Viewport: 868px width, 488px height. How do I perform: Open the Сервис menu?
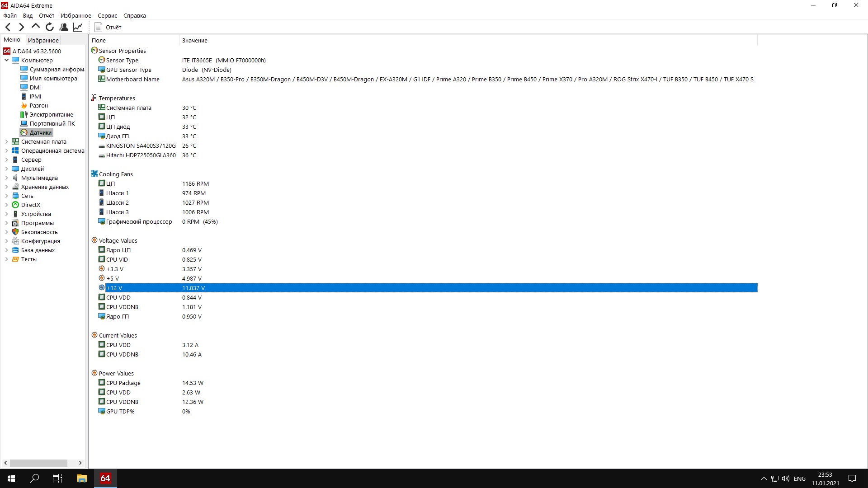pyautogui.click(x=107, y=15)
